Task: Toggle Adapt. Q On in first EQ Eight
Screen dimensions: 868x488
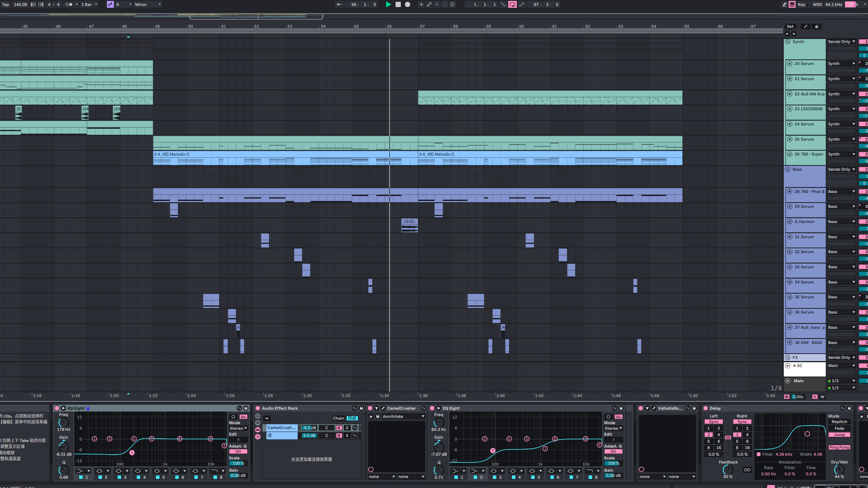Action: click(x=238, y=452)
